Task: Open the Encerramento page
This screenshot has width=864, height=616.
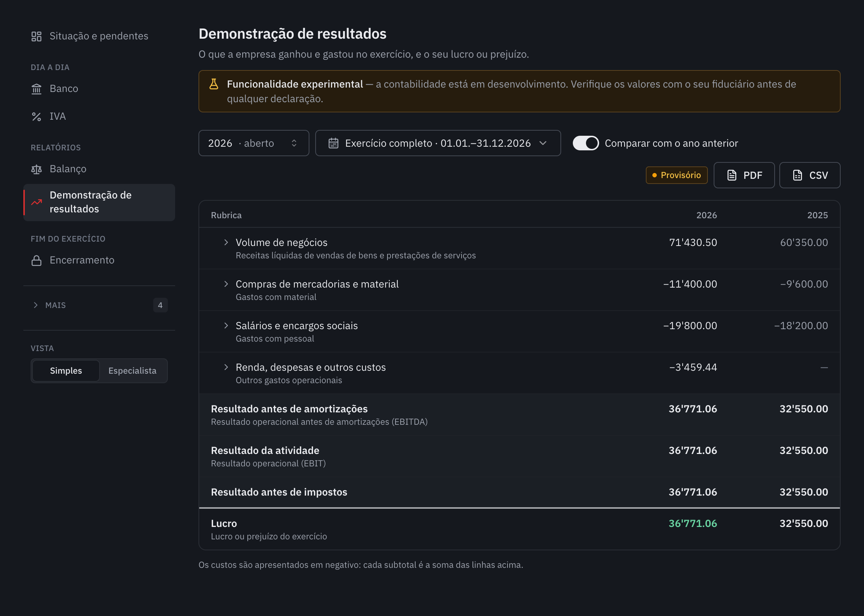Action: point(99,260)
